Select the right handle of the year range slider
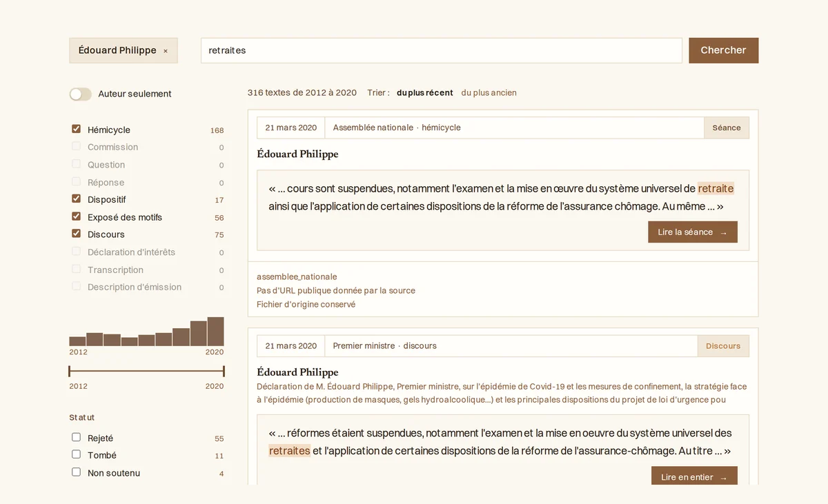The width and height of the screenshot is (828, 504). [224, 372]
